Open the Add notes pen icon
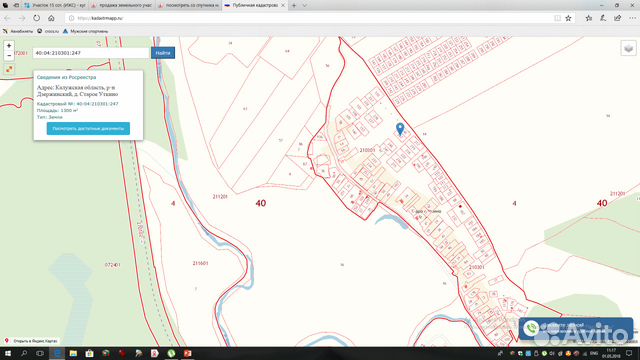The height and width of the screenshot is (360, 640). 603,18
